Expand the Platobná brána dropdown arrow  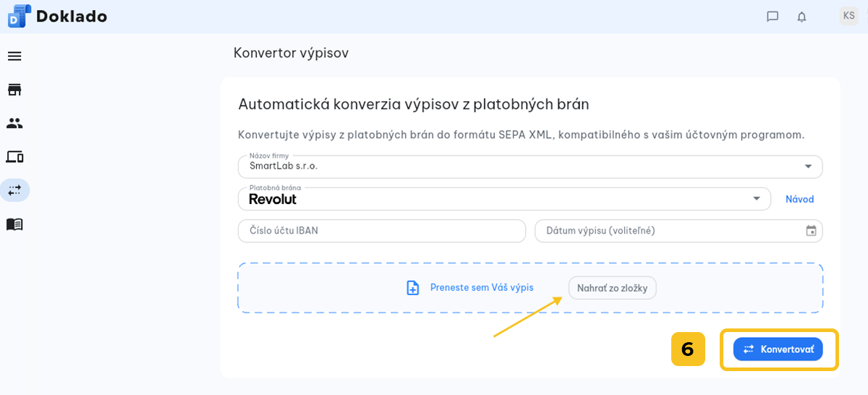tap(757, 198)
